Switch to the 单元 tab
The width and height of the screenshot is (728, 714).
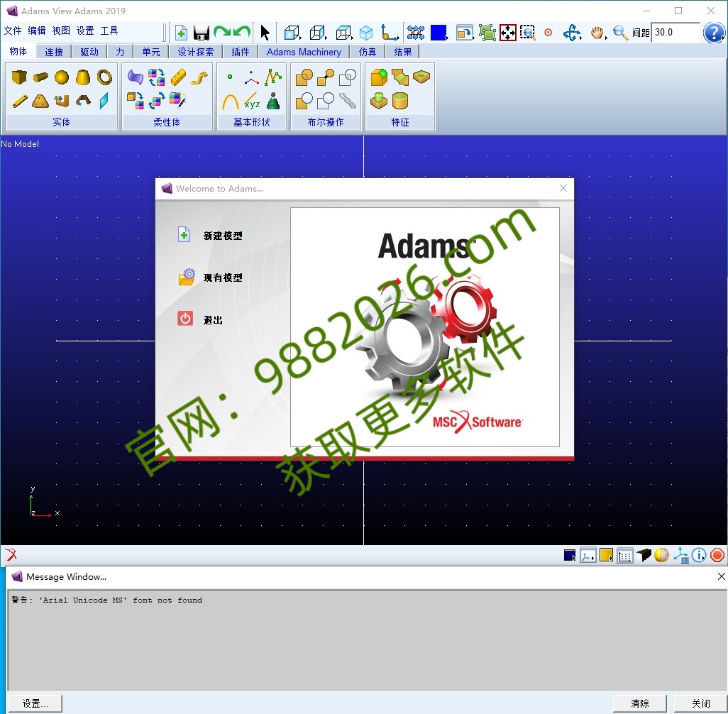click(x=151, y=52)
